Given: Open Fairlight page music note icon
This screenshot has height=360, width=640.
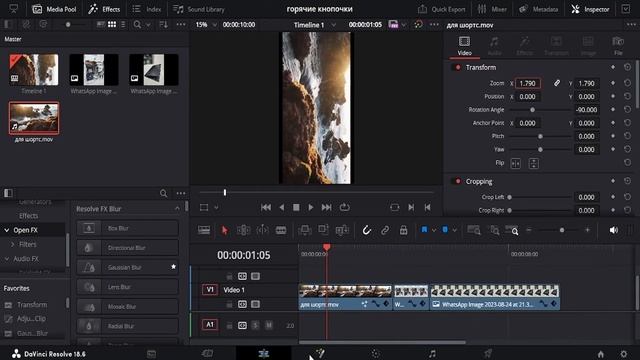Looking at the screenshot, I should point(432,353).
